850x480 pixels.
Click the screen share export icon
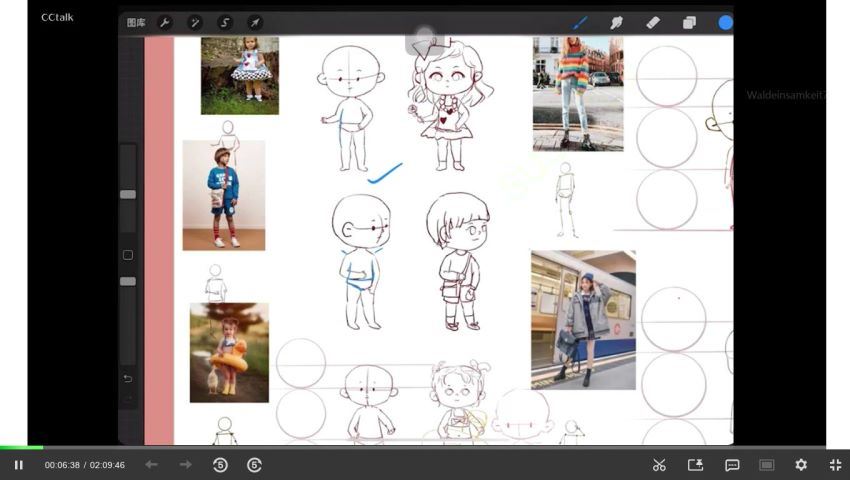point(696,465)
